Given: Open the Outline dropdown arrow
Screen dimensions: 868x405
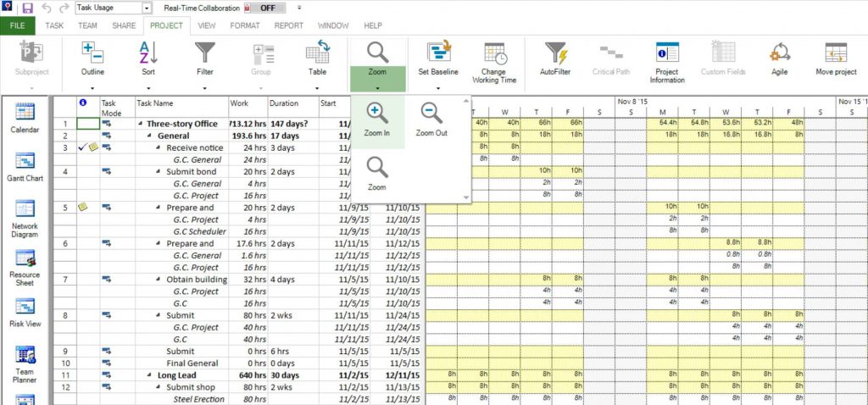Looking at the screenshot, I should [x=92, y=88].
